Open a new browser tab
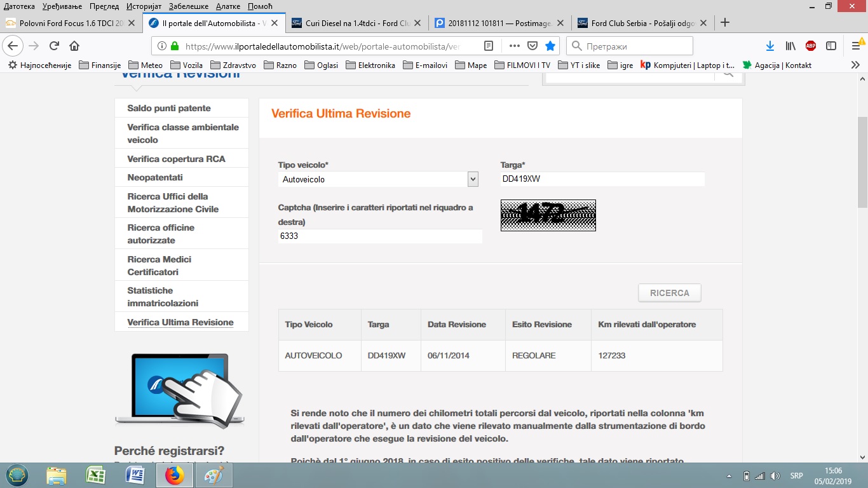Viewport: 868px width, 488px height. point(725,23)
